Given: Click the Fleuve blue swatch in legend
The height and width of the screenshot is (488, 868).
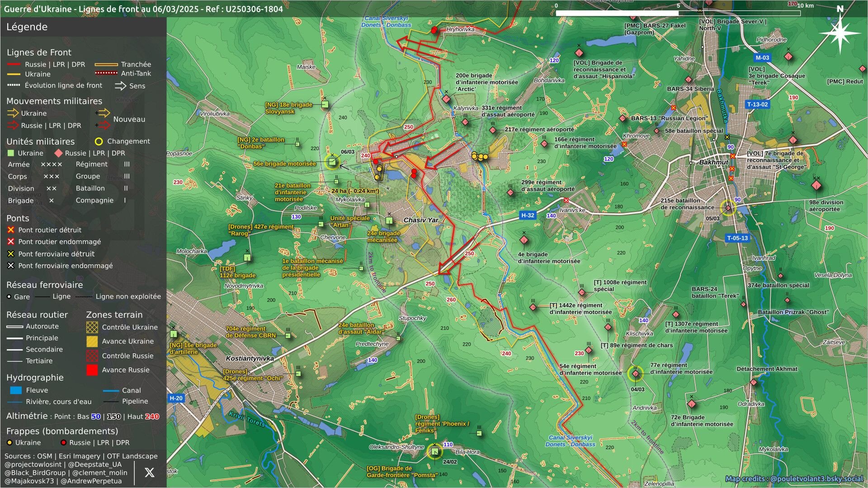Looking at the screenshot, I should (16, 390).
